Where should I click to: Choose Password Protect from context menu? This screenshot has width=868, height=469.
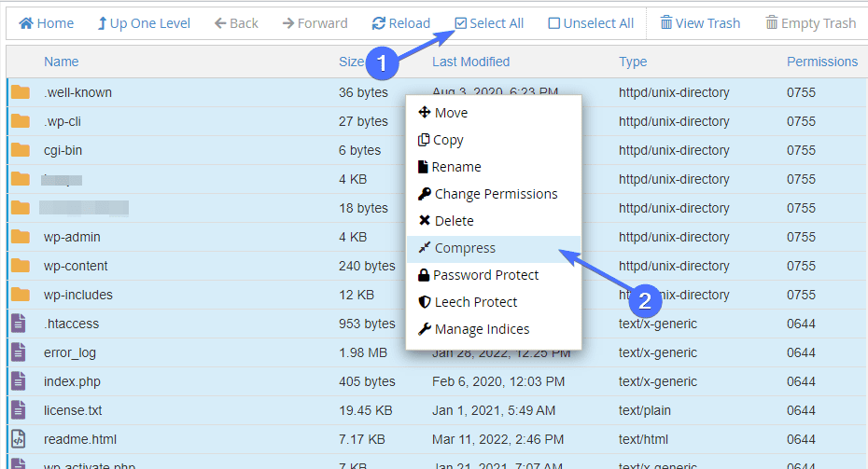click(493, 275)
